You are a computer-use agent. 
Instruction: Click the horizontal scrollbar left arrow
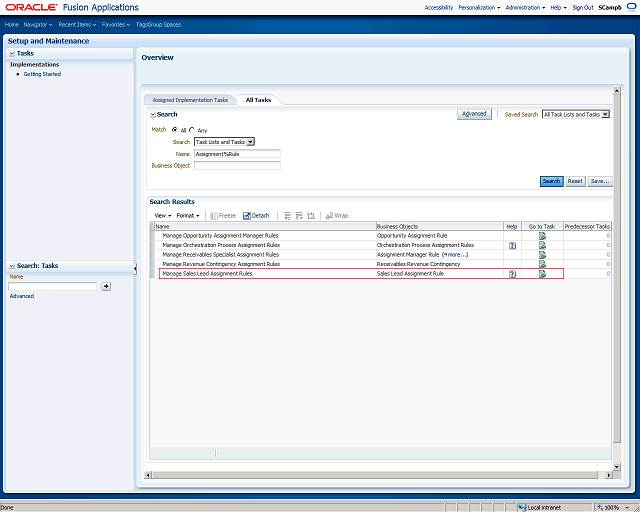click(148, 475)
